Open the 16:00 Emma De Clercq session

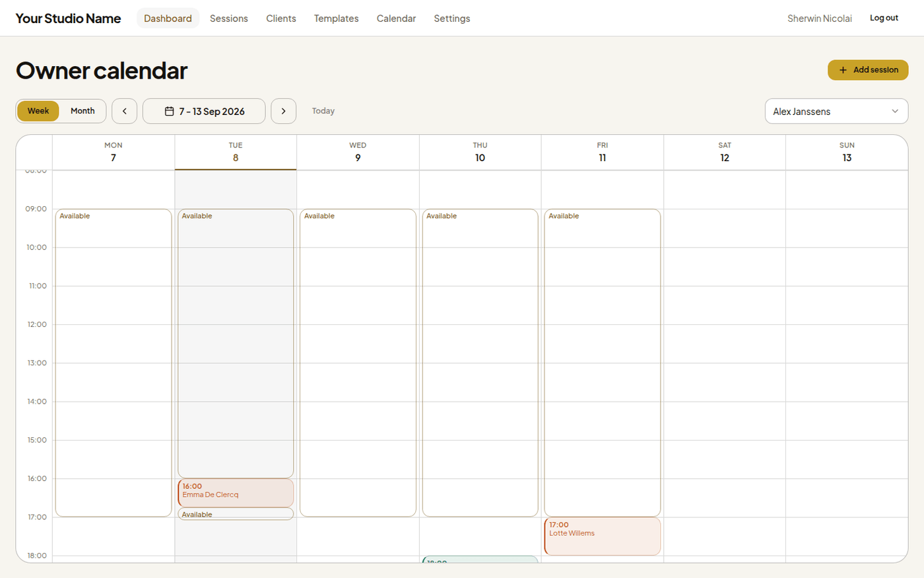(236, 493)
